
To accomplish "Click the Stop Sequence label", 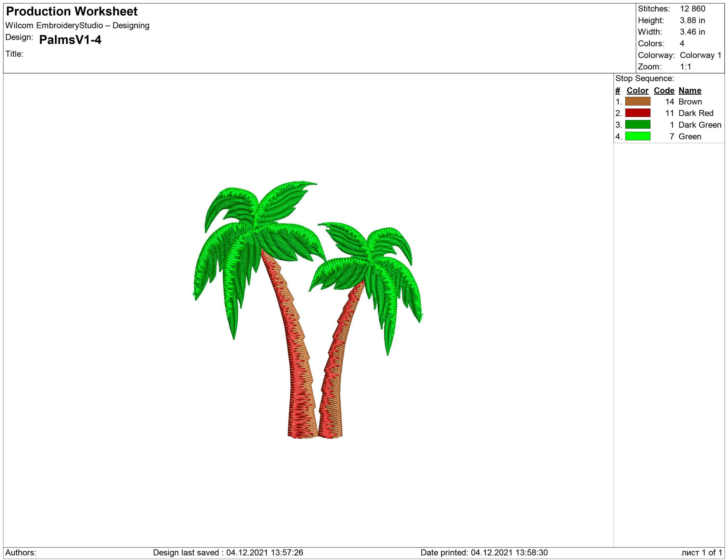I will (644, 78).
